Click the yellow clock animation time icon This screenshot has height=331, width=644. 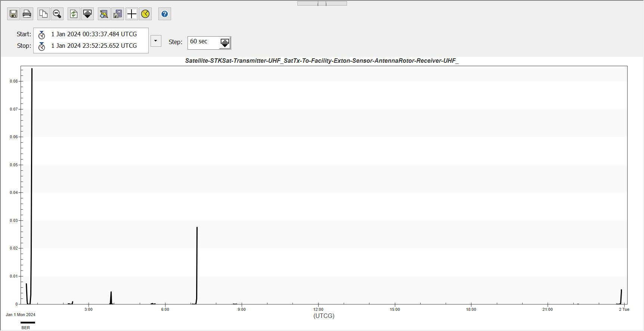coord(145,14)
